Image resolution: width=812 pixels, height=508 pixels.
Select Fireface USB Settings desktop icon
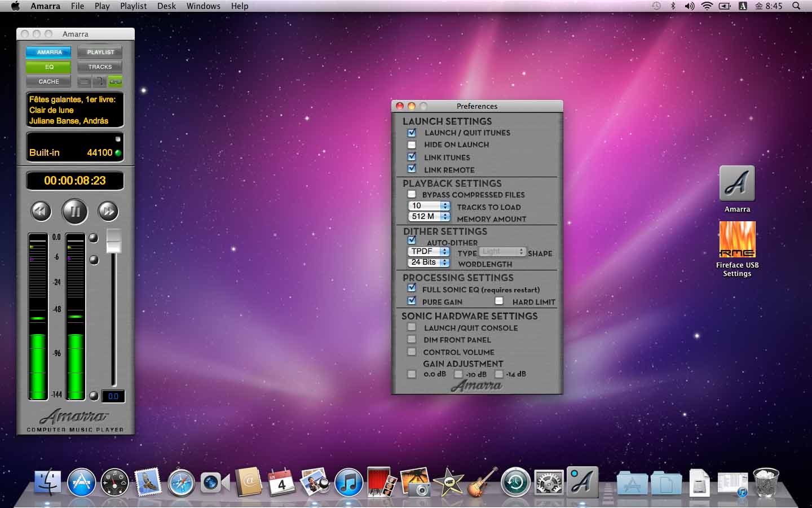(x=737, y=239)
